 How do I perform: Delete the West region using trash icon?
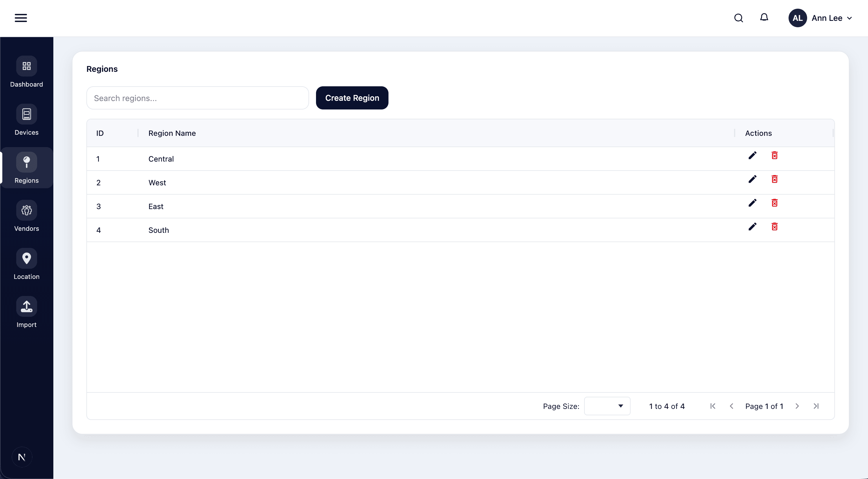click(774, 179)
